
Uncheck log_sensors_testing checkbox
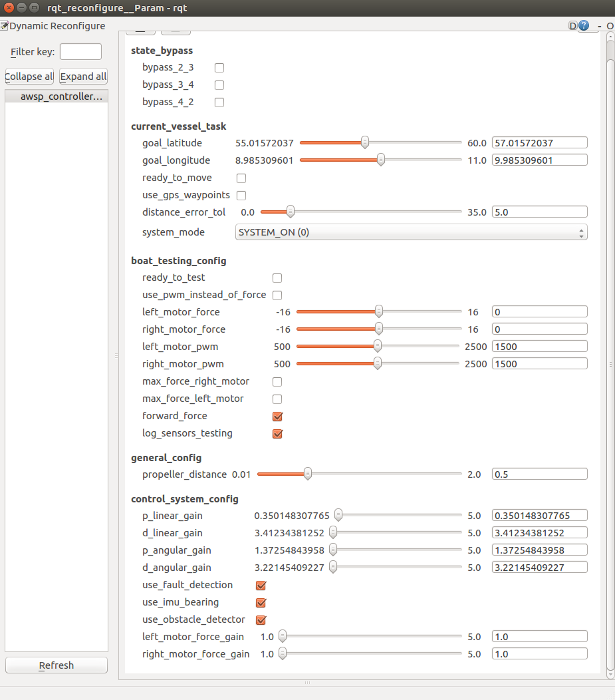click(x=277, y=434)
